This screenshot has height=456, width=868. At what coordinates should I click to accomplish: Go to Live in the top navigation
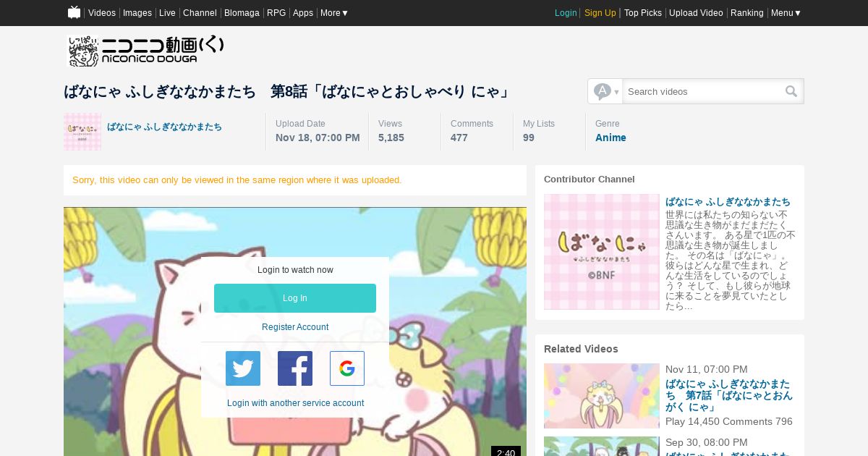[167, 13]
